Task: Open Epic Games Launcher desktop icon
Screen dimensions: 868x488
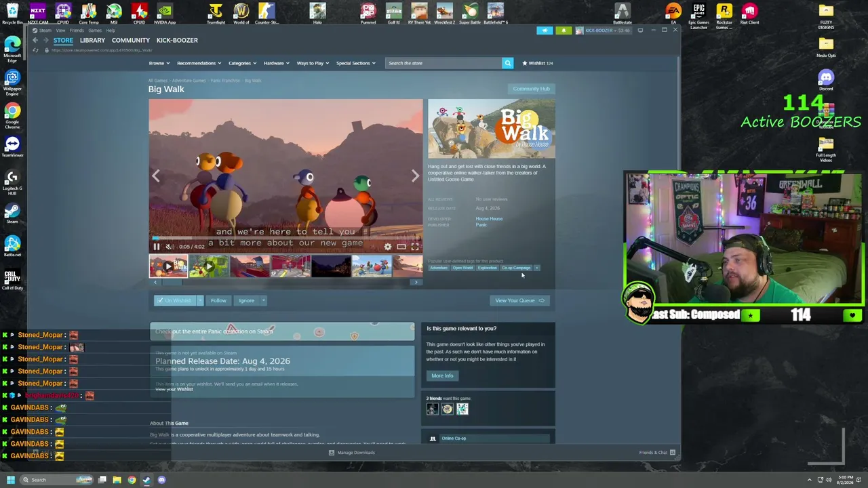Action: click(698, 16)
